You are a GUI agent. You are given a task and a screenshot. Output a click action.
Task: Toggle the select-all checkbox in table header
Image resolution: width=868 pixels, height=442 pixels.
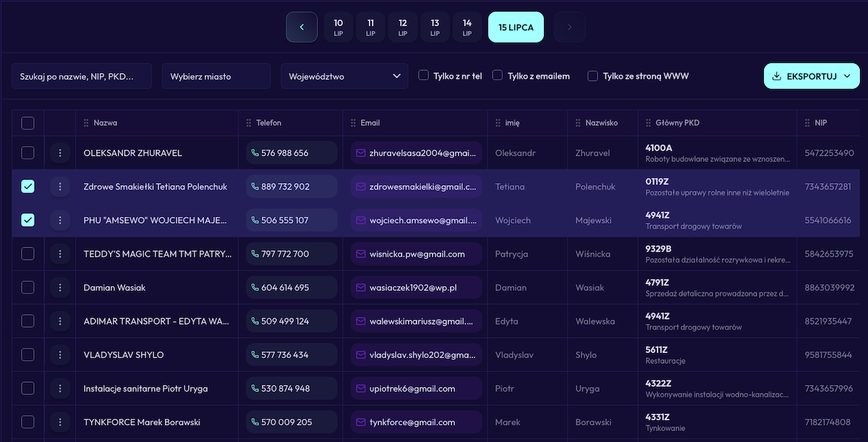pyautogui.click(x=27, y=123)
